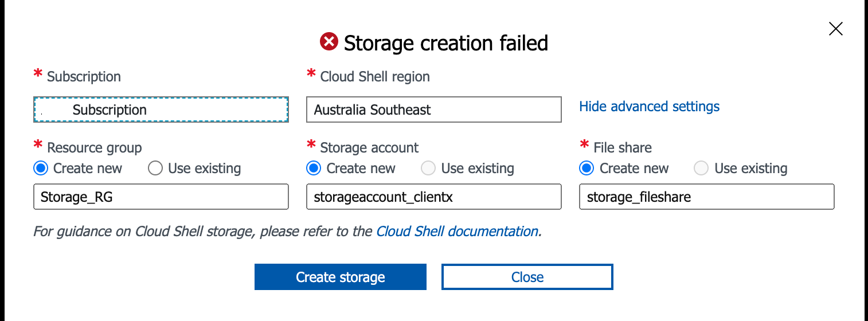Image resolution: width=868 pixels, height=321 pixels.
Task: Focus the storage_fileshare name field
Action: click(707, 197)
